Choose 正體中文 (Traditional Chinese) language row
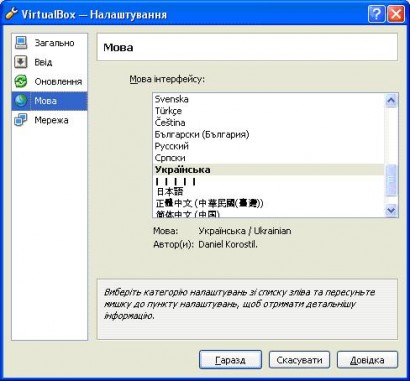This screenshot has width=410, height=381. [268, 203]
